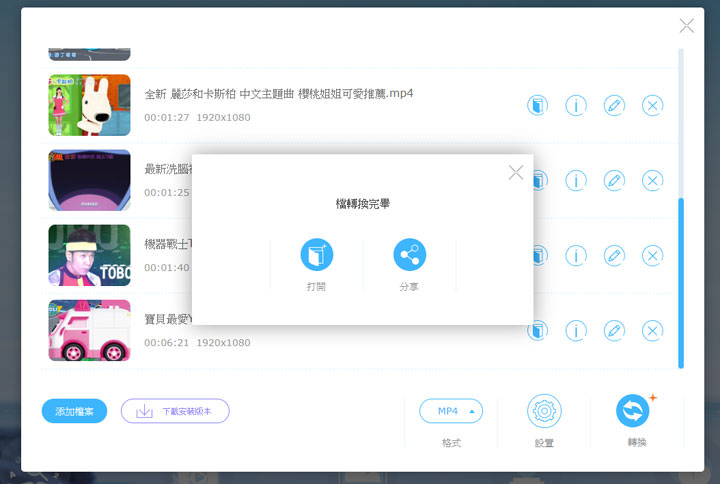
Task: Show info for the 寶貝最愛 video
Action: pos(576,330)
